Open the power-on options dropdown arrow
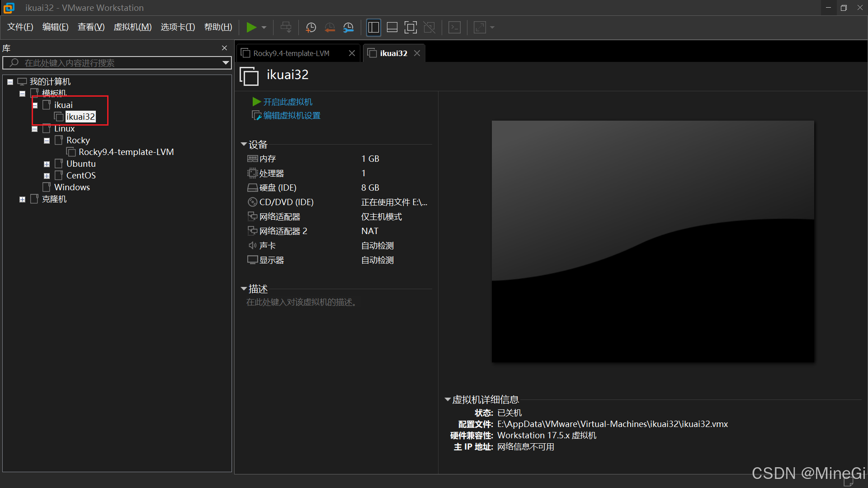The image size is (868, 488). [x=264, y=28]
